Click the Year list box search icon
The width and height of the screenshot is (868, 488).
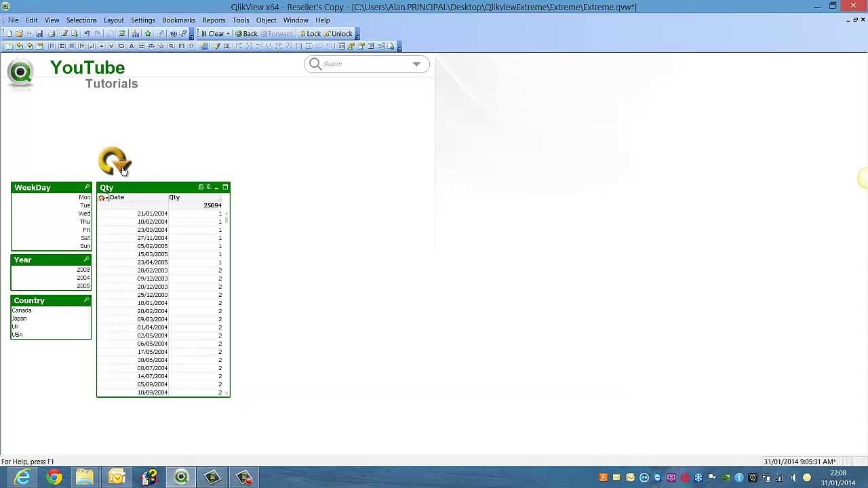pyautogui.click(x=86, y=260)
